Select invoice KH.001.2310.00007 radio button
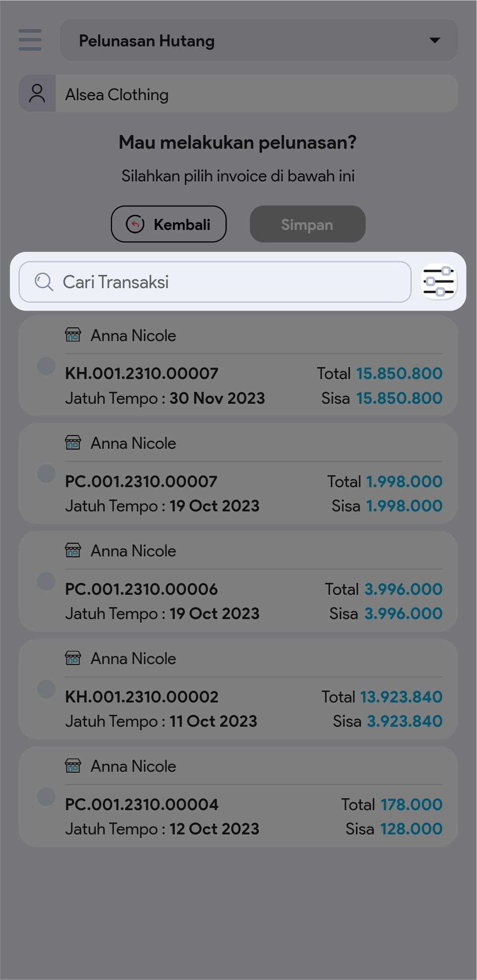 pos(46,366)
